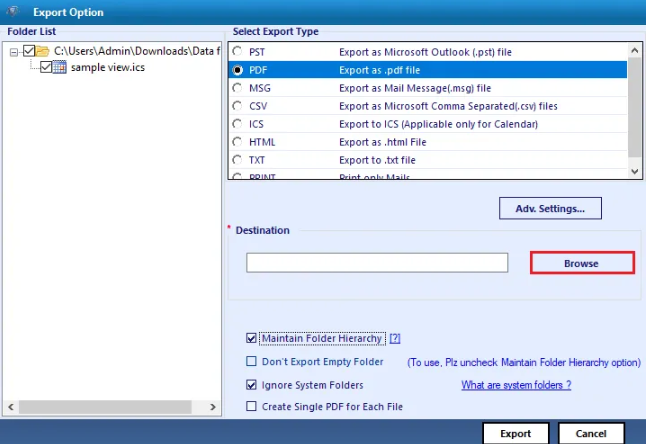Image resolution: width=647 pixels, height=444 pixels.
Task: Enable Create Single PDF for Each File
Action: 252,406
